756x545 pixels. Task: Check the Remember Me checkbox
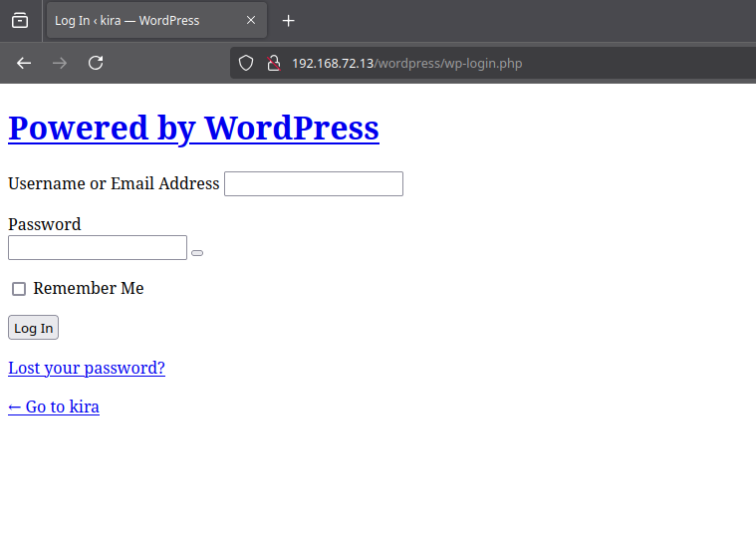pyautogui.click(x=19, y=289)
